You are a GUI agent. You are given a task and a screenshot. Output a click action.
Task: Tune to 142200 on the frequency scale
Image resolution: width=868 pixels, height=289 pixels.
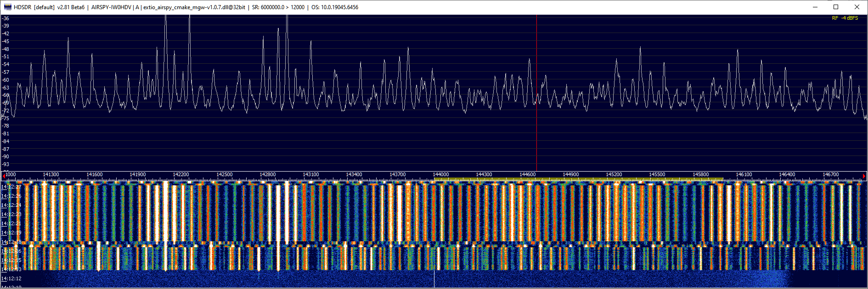(x=180, y=175)
